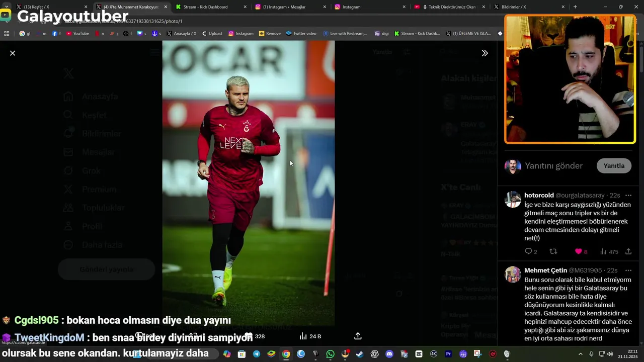Viewport: 644px width, 362px height.
Task: Open the tab search dropdown arrow
Action: (x=6, y=7)
